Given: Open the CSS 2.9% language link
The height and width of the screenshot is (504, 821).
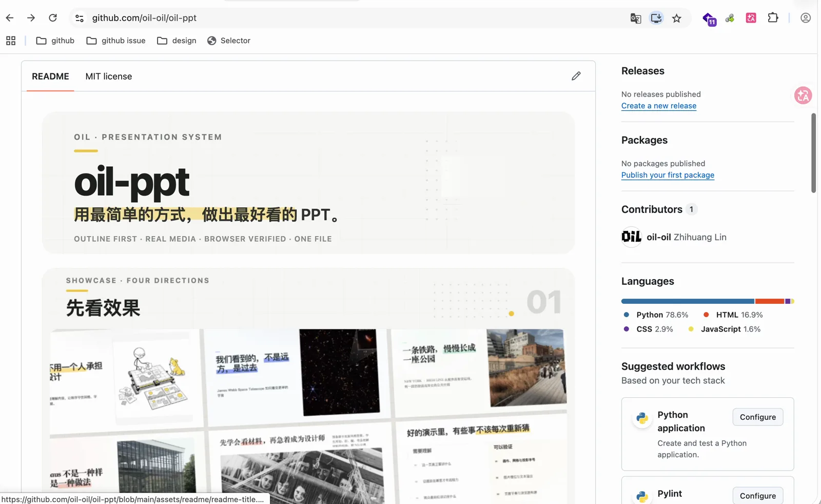Looking at the screenshot, I should 649,329.
